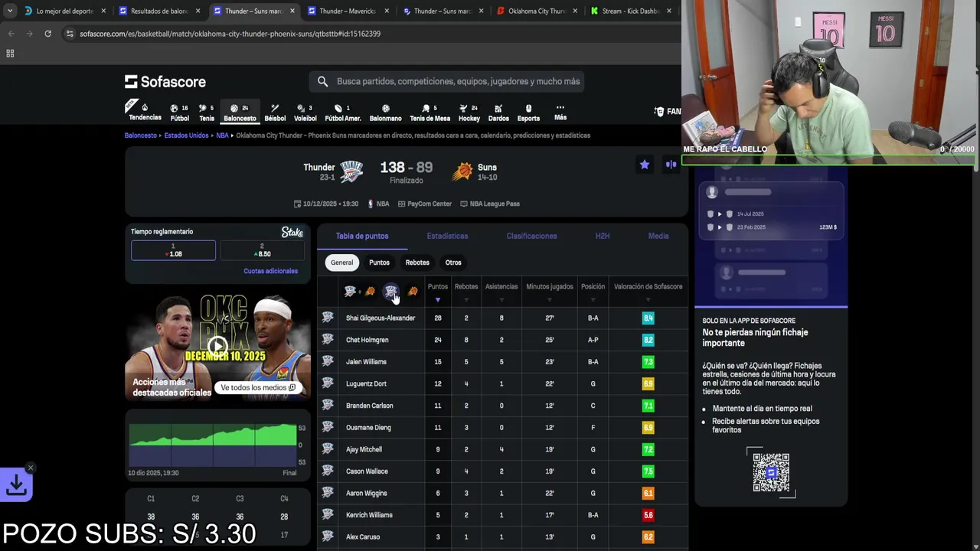The image size is (980, 551).
Task: Close the download overlay with X
Action: (x=31, y=468)
